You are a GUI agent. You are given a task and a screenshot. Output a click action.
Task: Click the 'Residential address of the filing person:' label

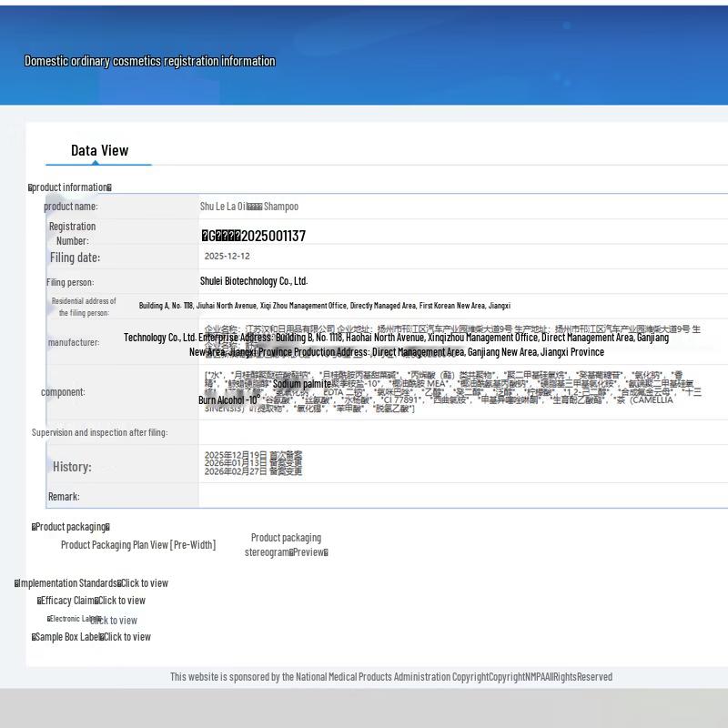84,307
